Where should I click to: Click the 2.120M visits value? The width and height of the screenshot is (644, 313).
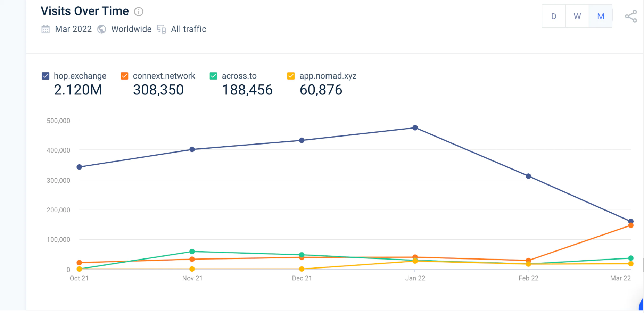(78, 90)
